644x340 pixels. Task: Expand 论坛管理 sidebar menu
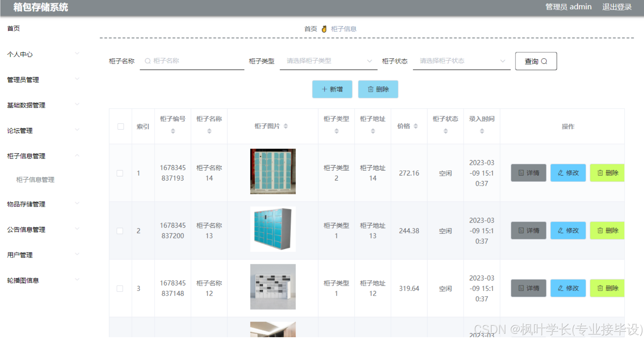point(43,131)
